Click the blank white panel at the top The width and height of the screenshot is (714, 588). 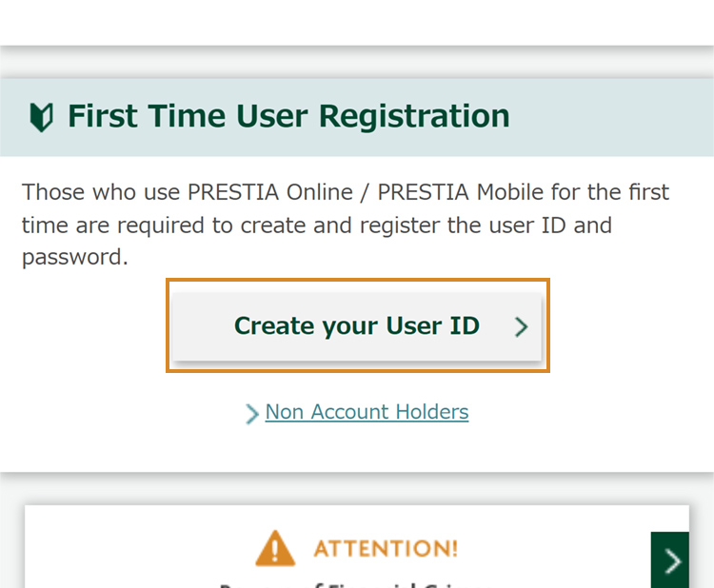357,21
